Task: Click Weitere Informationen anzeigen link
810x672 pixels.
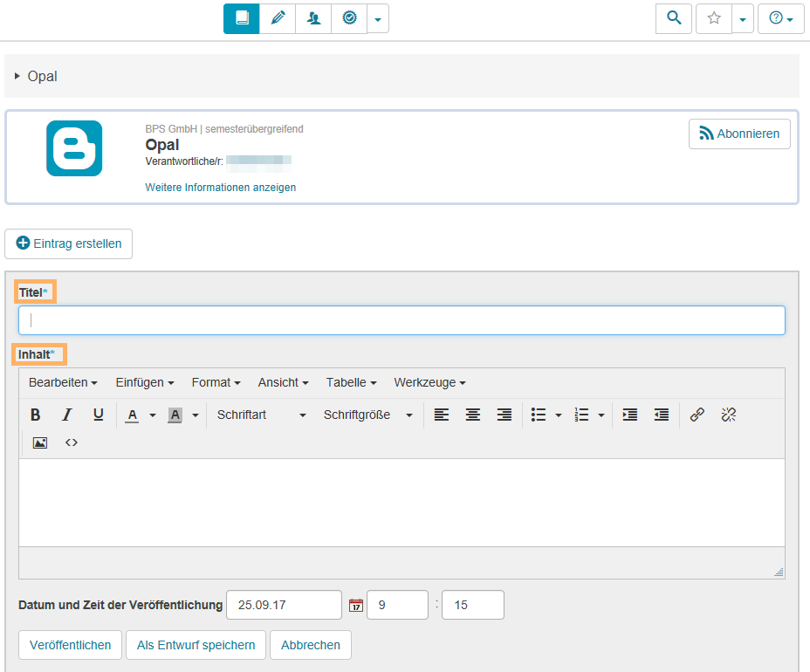Action: pos(221,188)
